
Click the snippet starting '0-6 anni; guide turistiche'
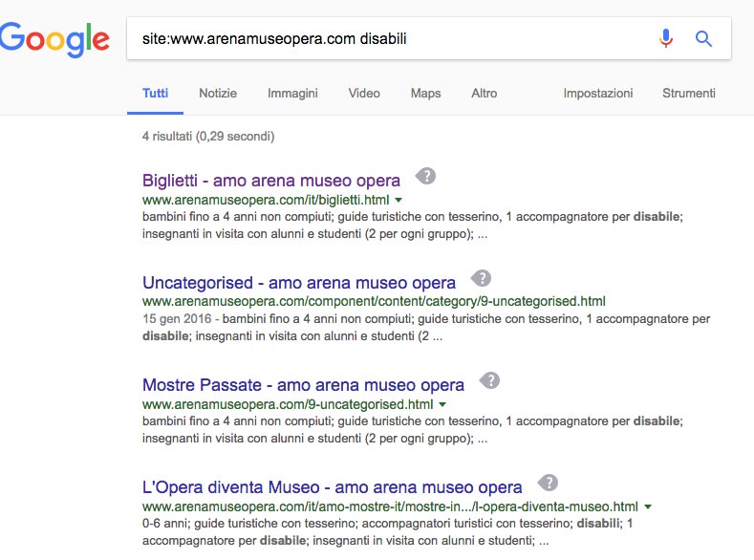387,532
